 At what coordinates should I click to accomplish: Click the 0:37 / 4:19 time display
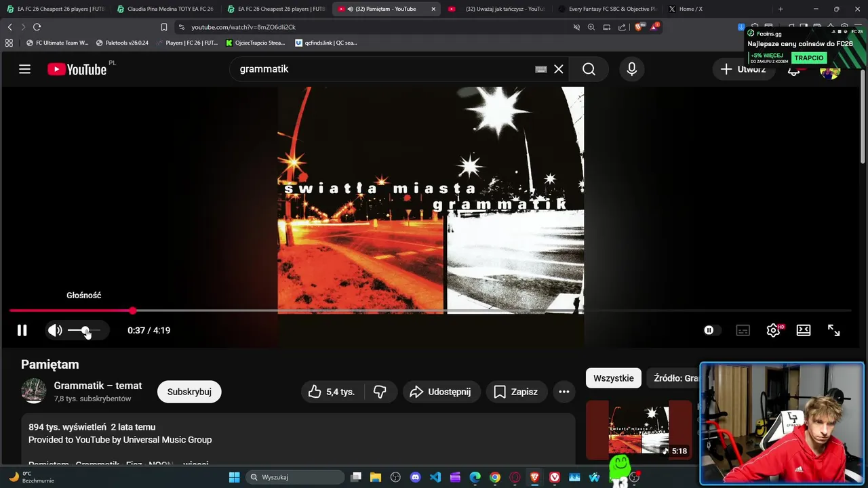[149, 330]
